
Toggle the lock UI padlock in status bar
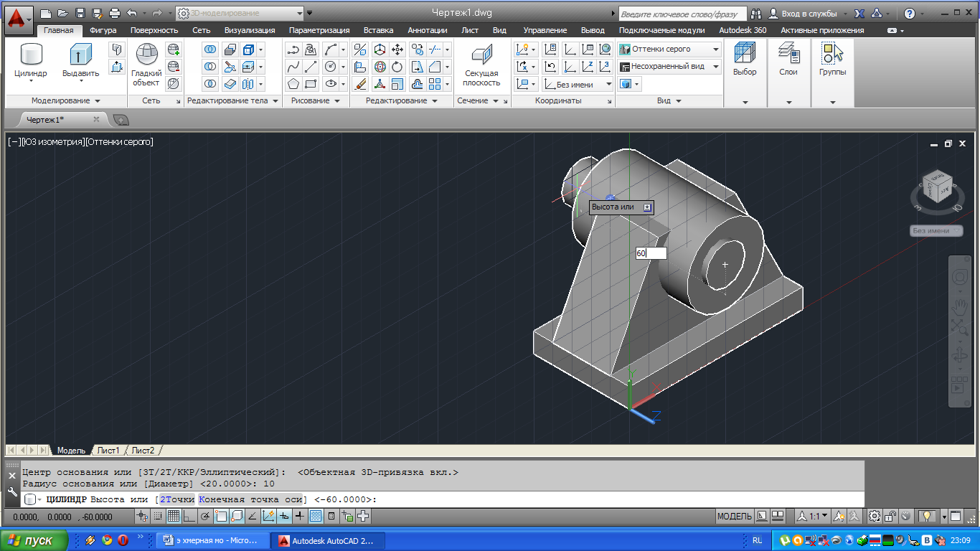[890, 516]
